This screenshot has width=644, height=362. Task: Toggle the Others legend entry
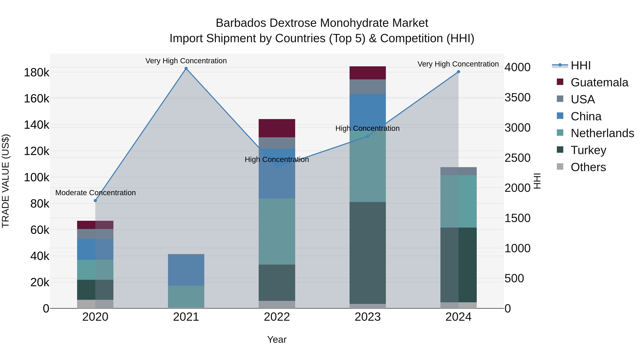(x=581, y=167)
